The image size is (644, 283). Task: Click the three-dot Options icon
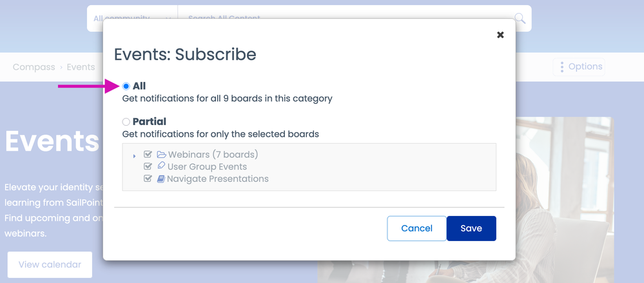pos(562,67)
